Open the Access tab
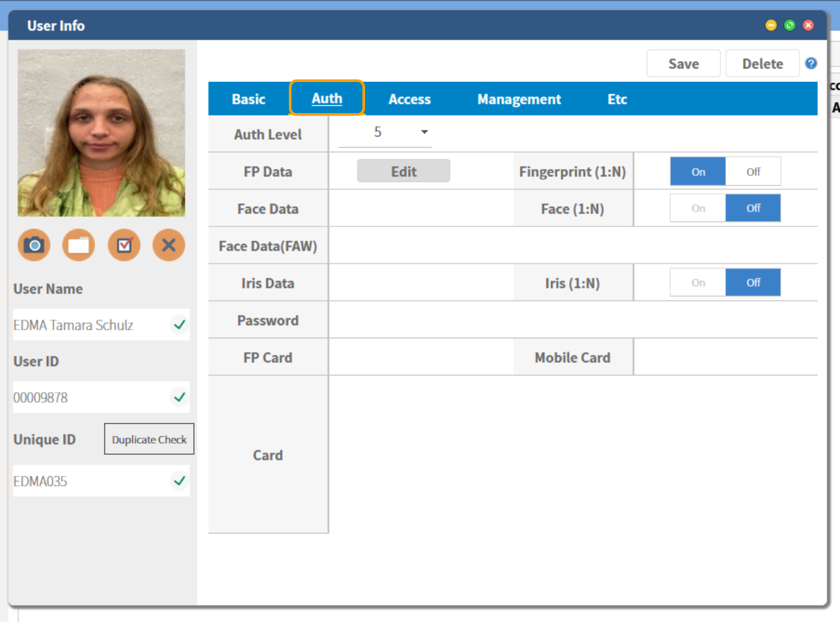This screenshot has height=622, width=840. pyautogui.click(x=409, y=99)
